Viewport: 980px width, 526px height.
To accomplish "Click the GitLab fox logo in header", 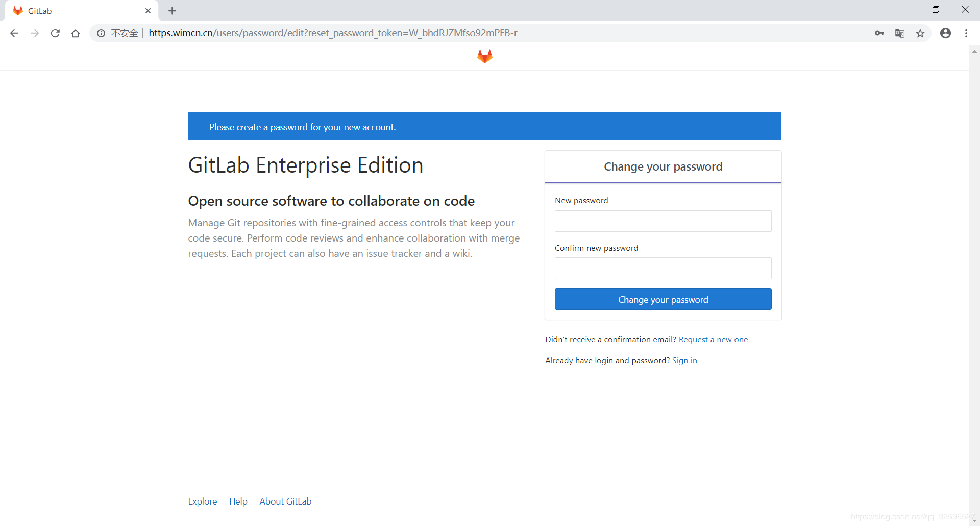I will pos(484,56).
